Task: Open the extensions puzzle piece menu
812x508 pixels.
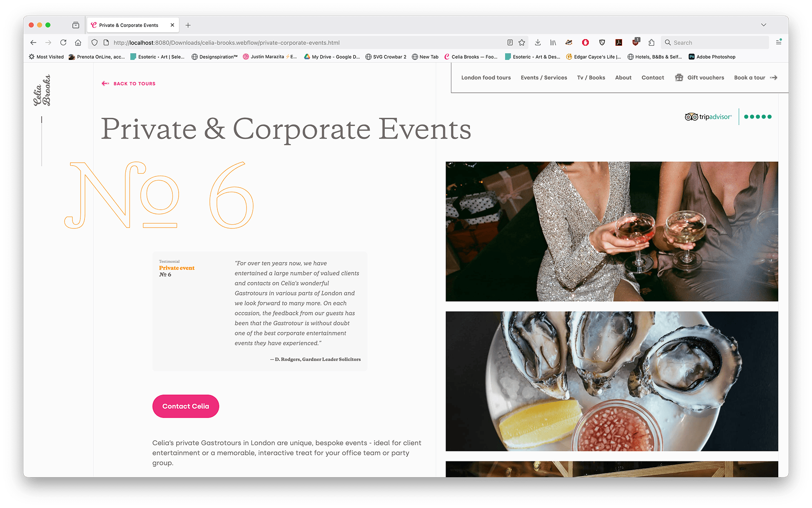Action: click(651, 42)
